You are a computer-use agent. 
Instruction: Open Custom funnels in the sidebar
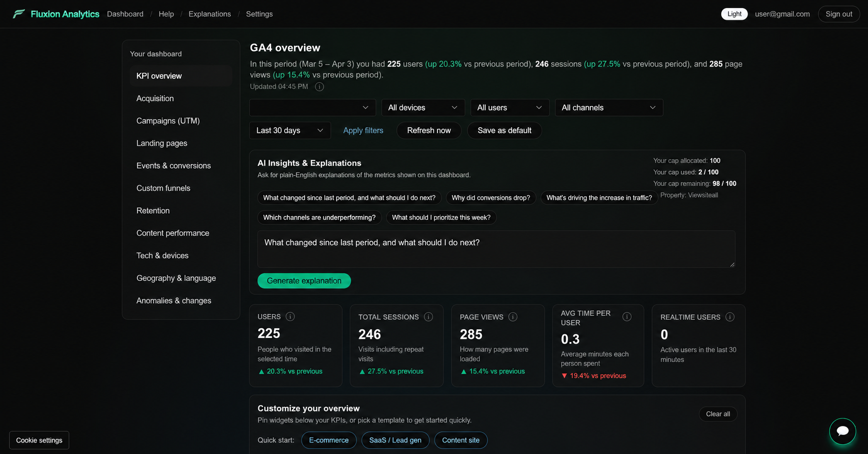click(181, 188)
